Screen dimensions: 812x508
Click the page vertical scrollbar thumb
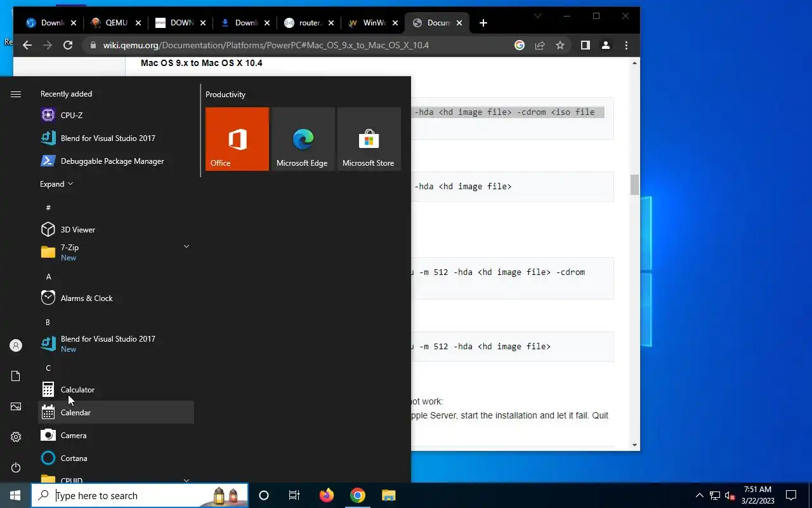tap(634, 185)
